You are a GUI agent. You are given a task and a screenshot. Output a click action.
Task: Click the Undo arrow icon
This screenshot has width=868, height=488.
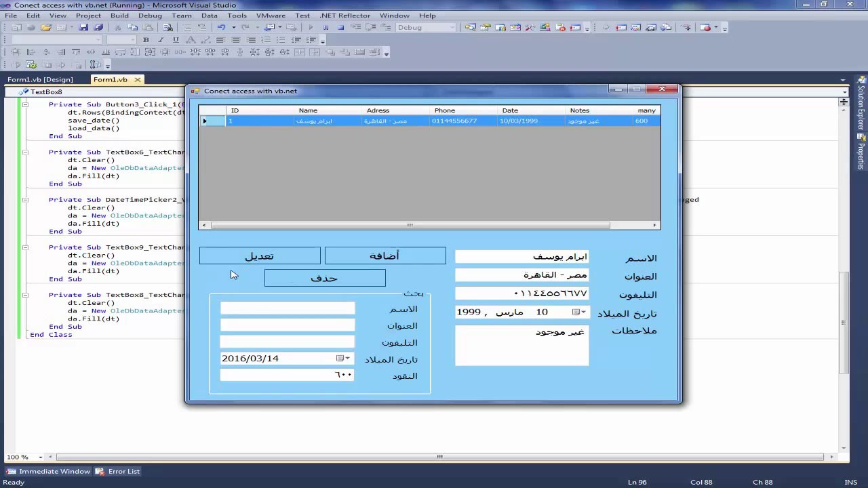[x=221, y=28]
